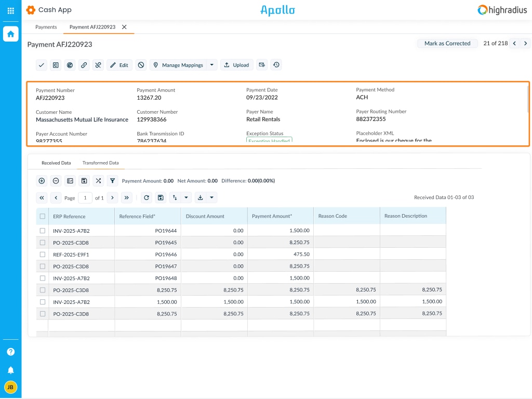Click the unlink icon in payment toolbar
Screen dimensions: 532x399
pyautogui.click(x=98, y=65)
